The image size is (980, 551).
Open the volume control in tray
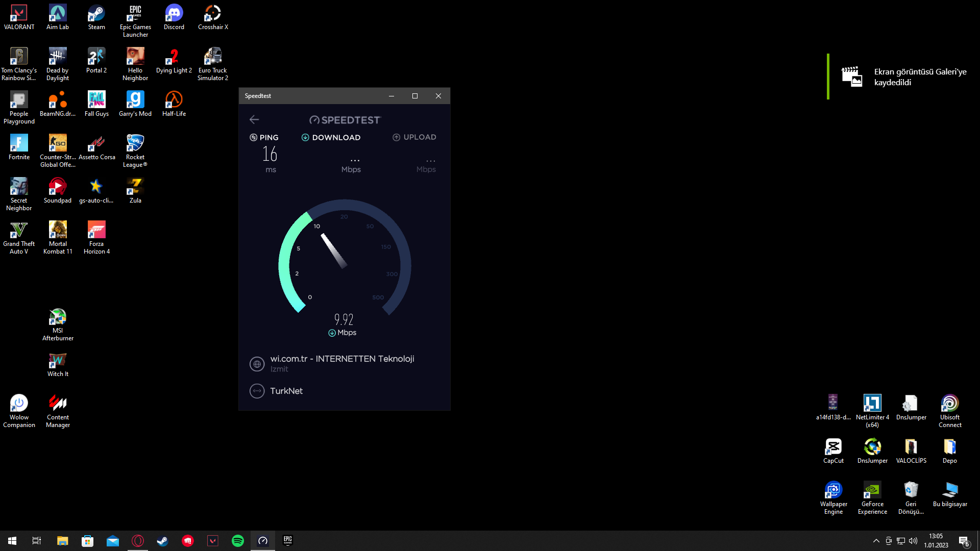(x=913, y=541)
